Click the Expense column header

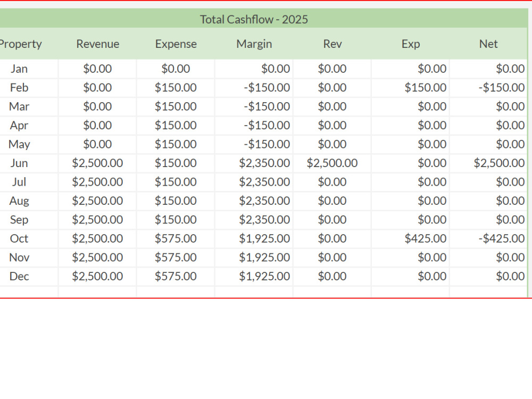pos(176,44)
